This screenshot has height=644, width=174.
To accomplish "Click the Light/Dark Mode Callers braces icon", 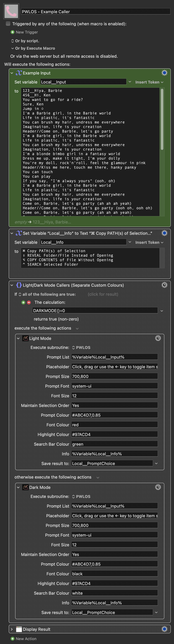I will 19,285.
